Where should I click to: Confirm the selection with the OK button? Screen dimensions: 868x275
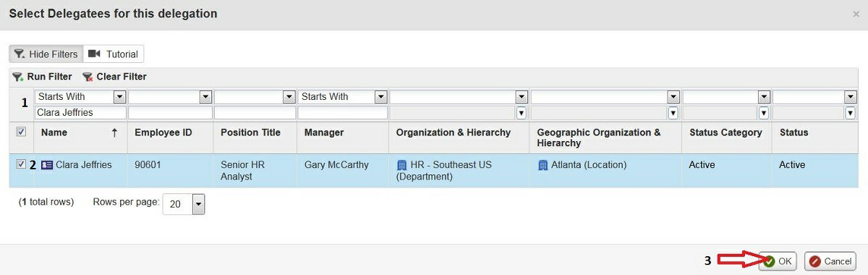[778, 261]
